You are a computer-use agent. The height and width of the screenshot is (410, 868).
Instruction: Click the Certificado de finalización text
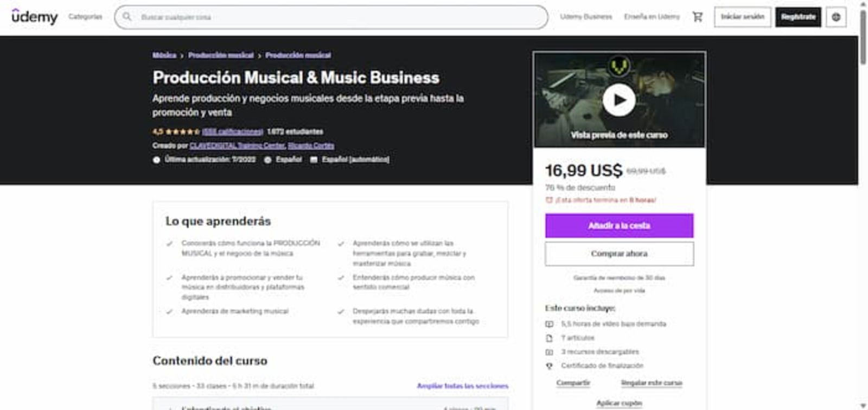pos(602,366)
